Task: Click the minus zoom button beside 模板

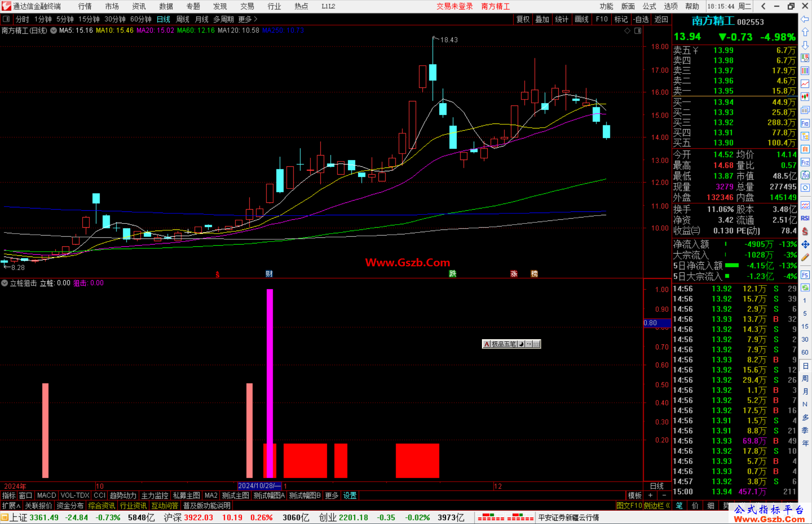Action: coord(664,495)
